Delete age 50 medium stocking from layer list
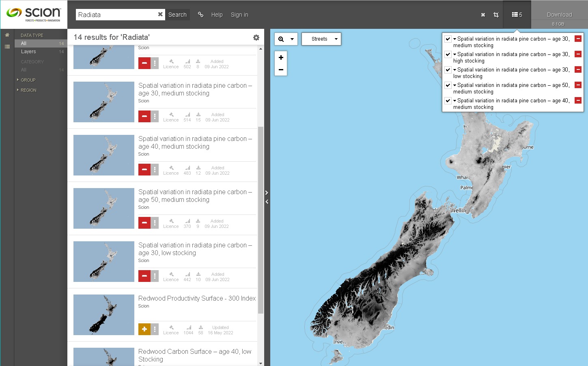 tap(578, 85)
